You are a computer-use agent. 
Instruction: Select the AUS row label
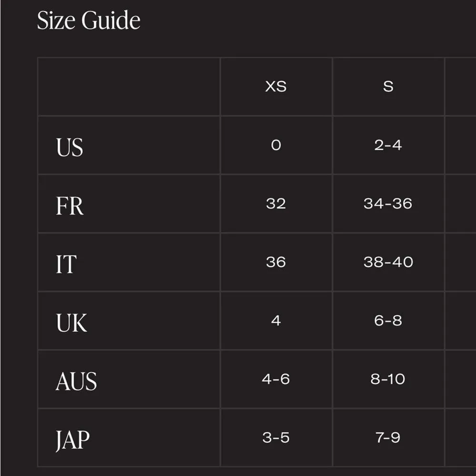click(76, 381)
